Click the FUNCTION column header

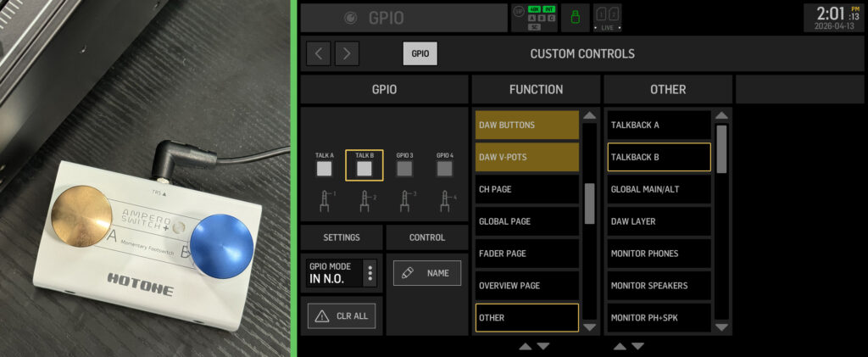pos(536,89)
